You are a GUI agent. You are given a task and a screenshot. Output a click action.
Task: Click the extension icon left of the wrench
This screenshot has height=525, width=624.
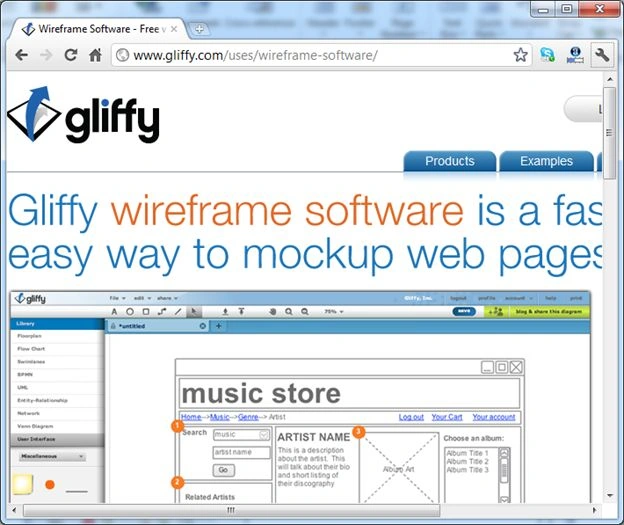coord(575,55)
